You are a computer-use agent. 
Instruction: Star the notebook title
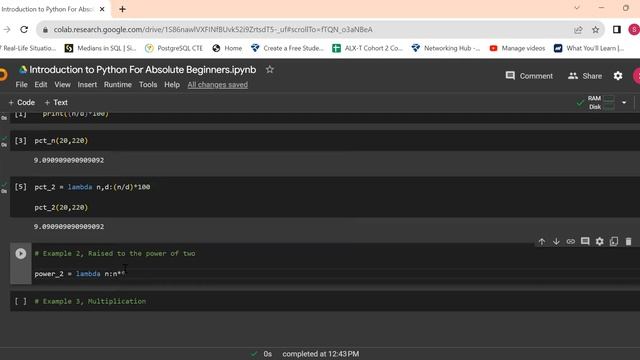point(269,69)
